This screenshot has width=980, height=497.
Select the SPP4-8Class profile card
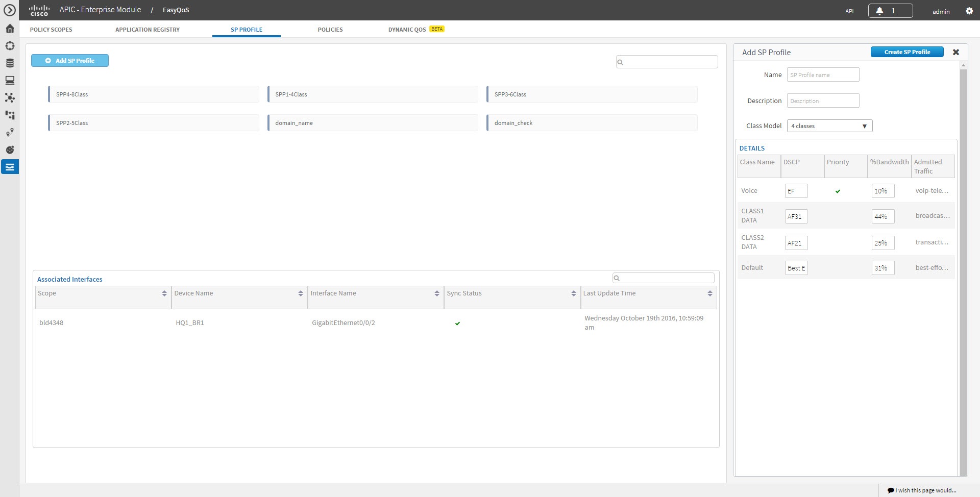tap(154, 94)
